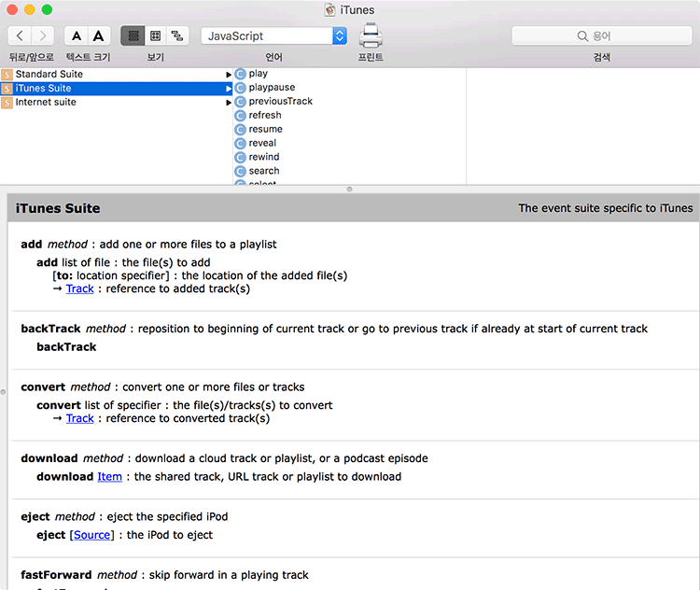Increase text size with large A
Viewport: 700px width, 590px height.
(x=99, y=35)
